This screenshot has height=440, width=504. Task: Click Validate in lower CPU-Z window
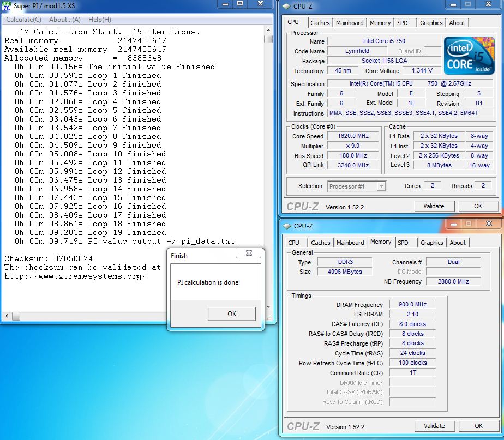point(434,426)
